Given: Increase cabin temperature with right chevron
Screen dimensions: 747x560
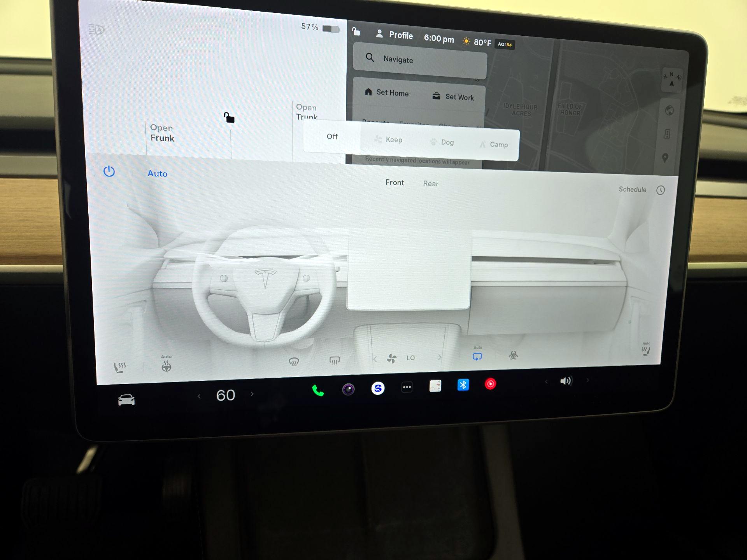Looking at the screenshot, I should click(x=252, y=394).
